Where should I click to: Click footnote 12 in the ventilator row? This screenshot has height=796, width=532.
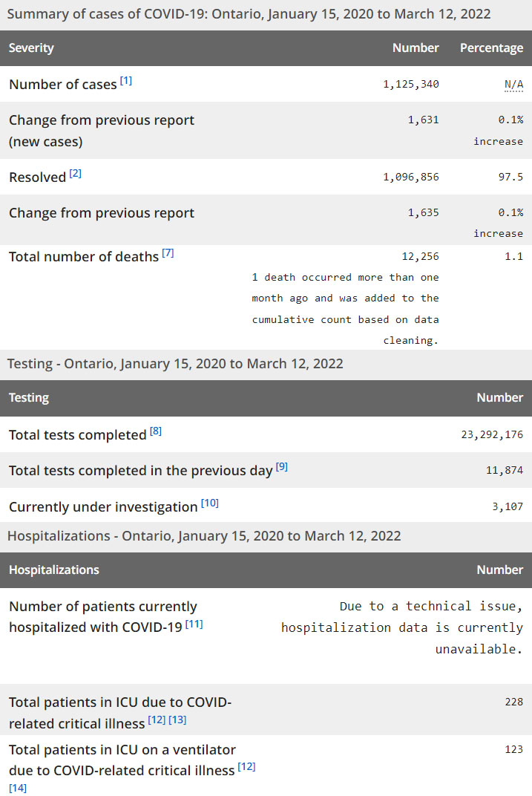coord(246,766)
